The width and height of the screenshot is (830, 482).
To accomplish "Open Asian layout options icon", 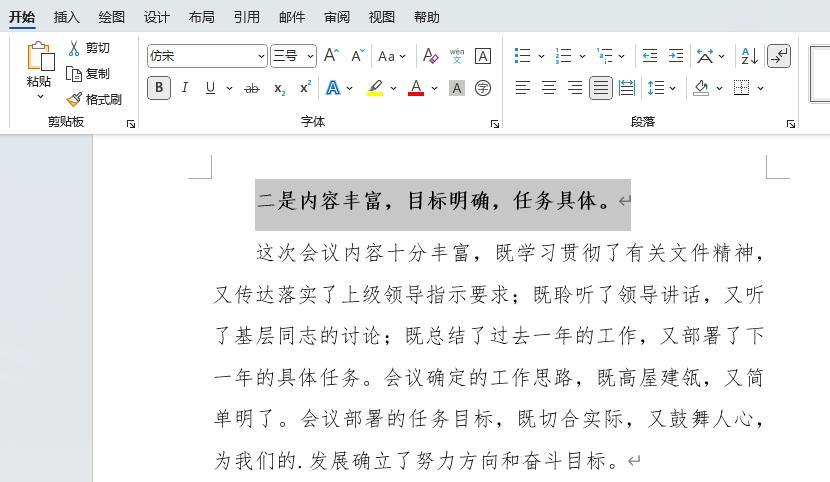I will click(705, 56).
